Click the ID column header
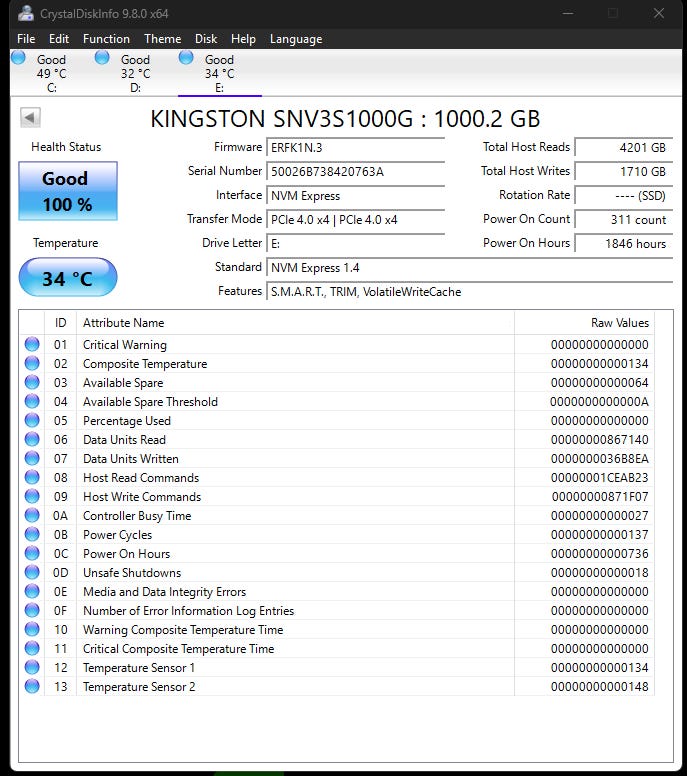This screenshot has height=776, width=687. (x=60, y=323)
